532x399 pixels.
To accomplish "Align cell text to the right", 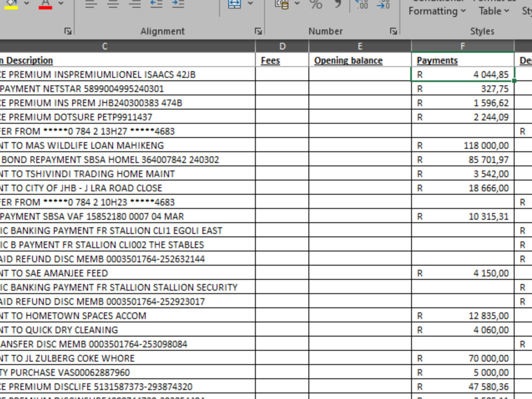I will point(135,4).
